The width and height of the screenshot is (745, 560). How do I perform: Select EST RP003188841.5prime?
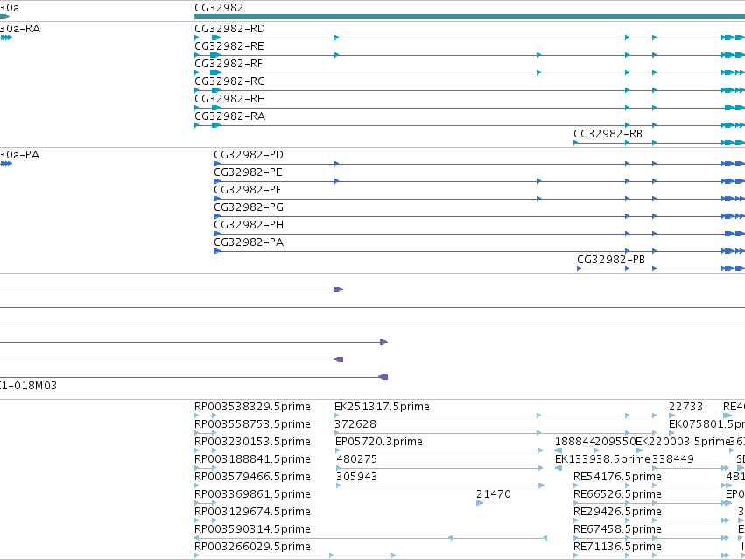pyautogui.click(x=252, y=459)
